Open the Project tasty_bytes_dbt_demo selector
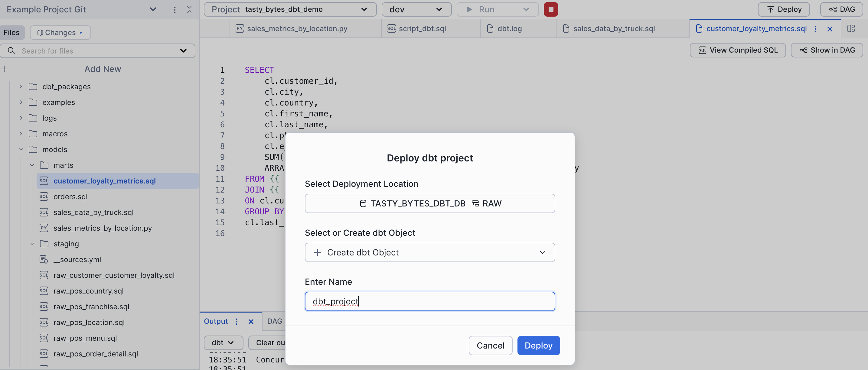 [290, 9]
